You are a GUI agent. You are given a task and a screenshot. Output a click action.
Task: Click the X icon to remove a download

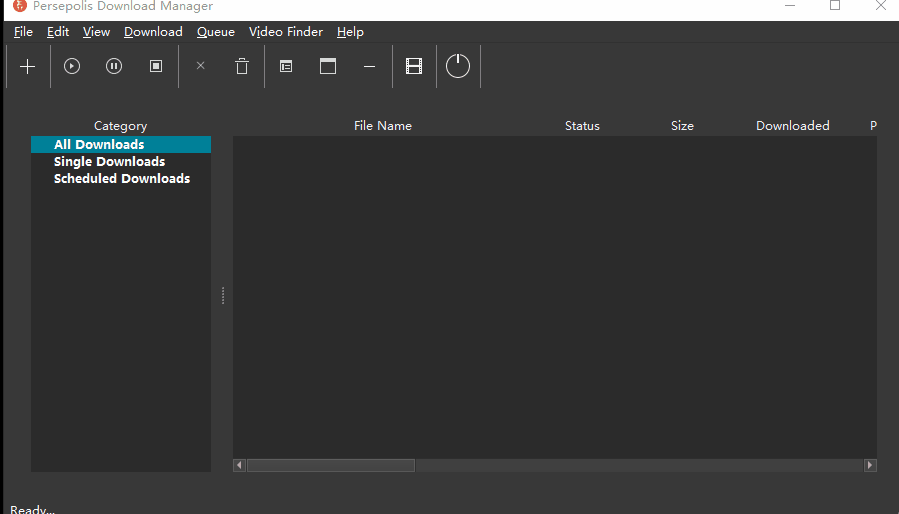[200, 67]
